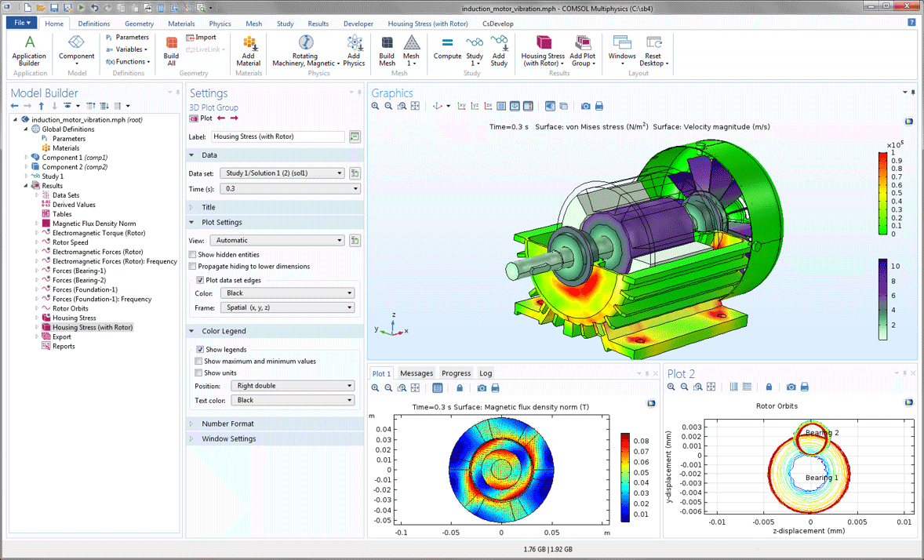Click the Graphics camera snapshot icon
The image size is (924, 560).
(x=585, y=106)
